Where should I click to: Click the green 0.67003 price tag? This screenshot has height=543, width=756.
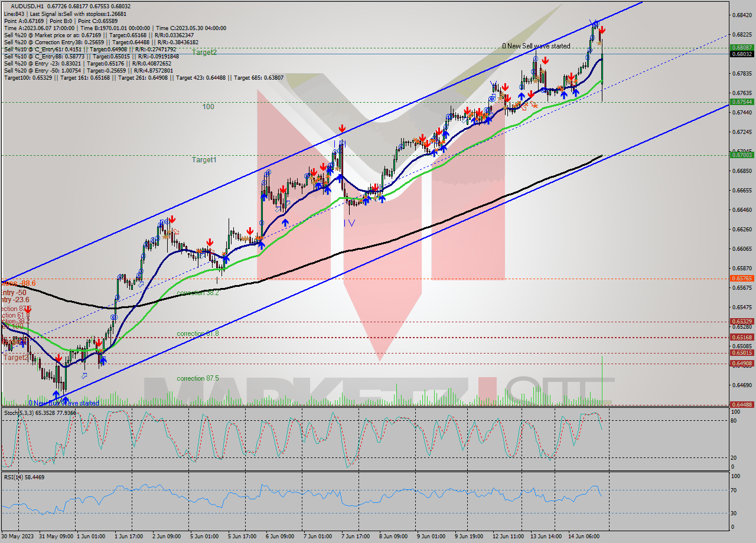click(741, 155)
